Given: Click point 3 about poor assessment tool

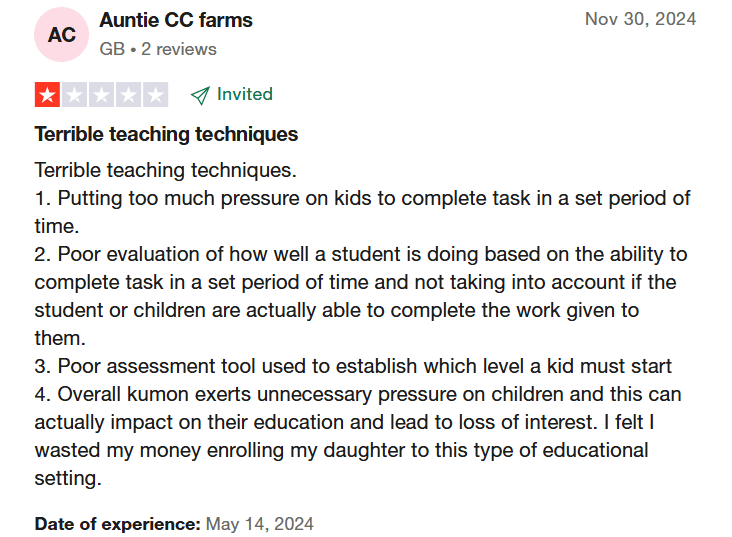Looking at the screenshot, I should (353, 366).
